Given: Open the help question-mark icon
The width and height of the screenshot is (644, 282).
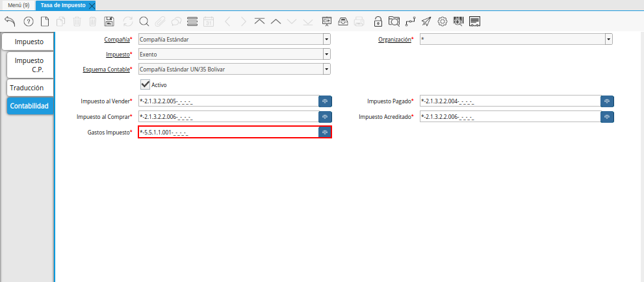Looking at the screenshot, I should click(x=29, y=21).
